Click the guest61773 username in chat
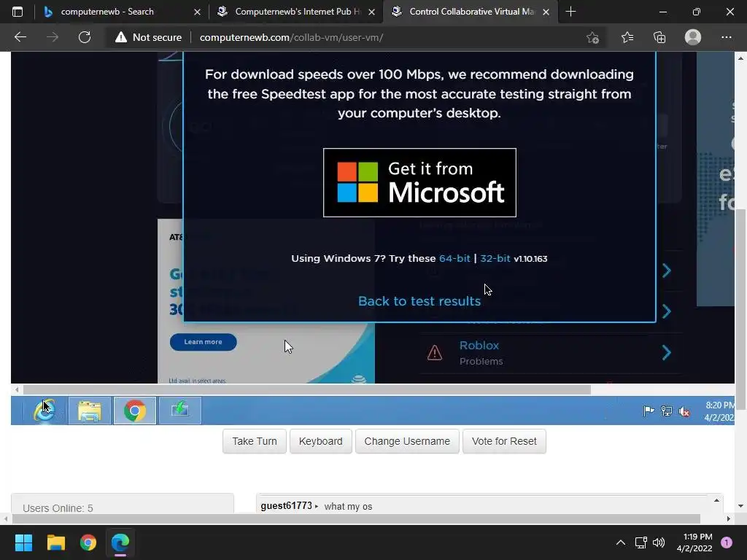The width and height of the screenshot is (747, 560). (x=286, y=506)
